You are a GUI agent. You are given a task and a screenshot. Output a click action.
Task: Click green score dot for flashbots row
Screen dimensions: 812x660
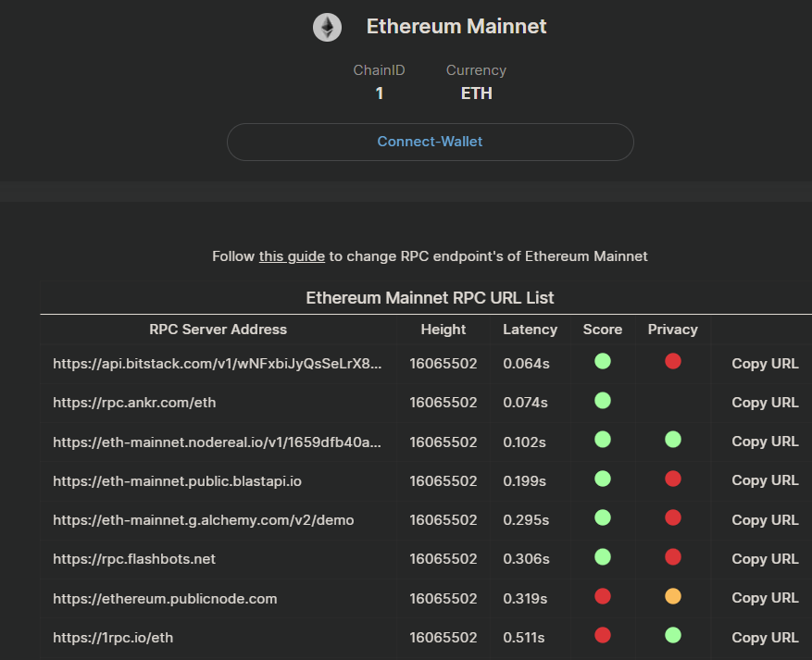click(602, 557)
